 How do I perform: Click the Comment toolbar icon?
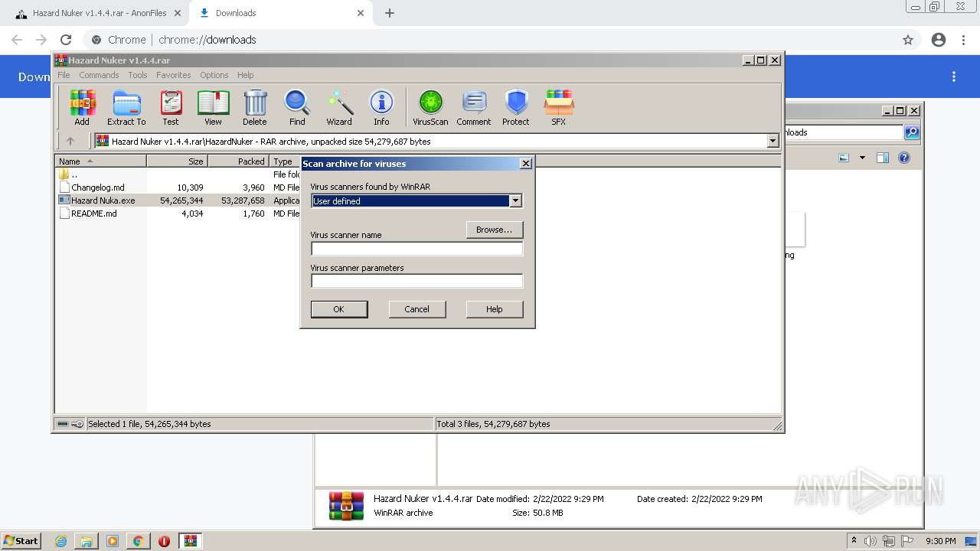[474, 107]
